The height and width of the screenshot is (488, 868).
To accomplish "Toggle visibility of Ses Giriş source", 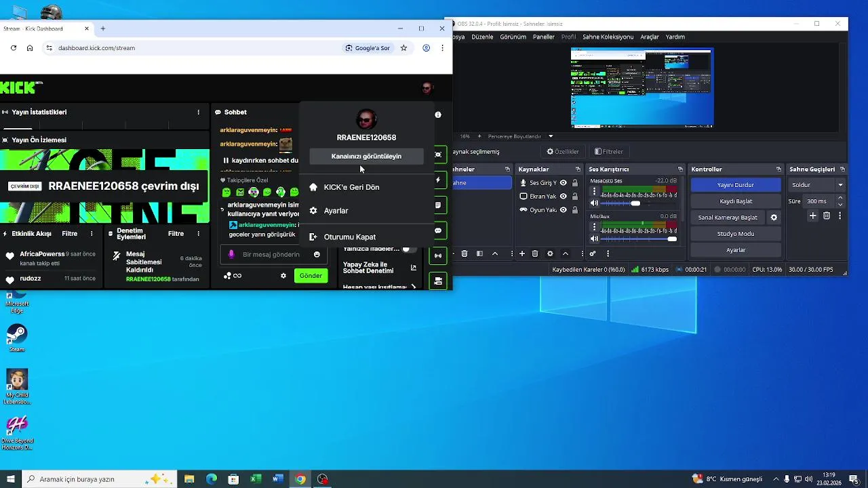I will (x=563, y=183).
